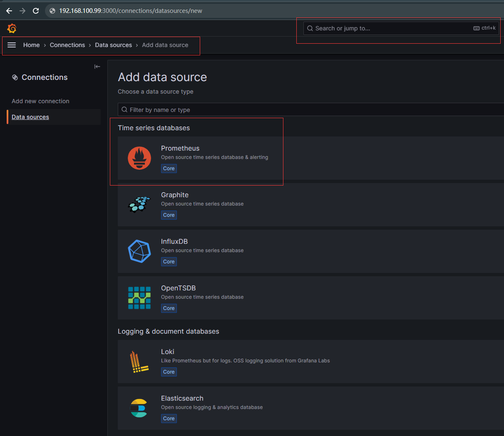The height and width of the screenshot is (436, 504).
Task: Click Elasticsearch logging & analytics description
Action: pos(212,407)
